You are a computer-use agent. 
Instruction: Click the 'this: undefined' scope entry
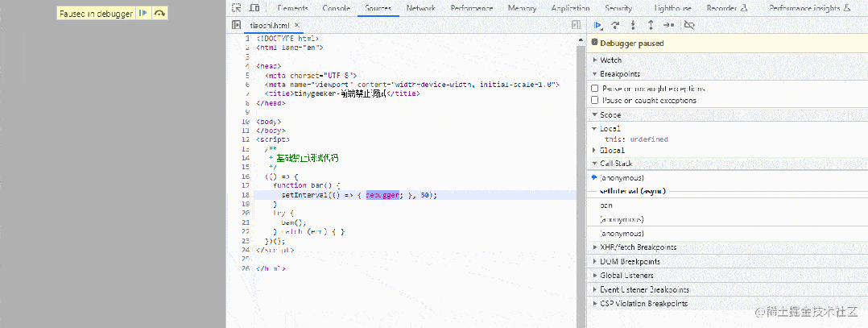click(636, 139)
